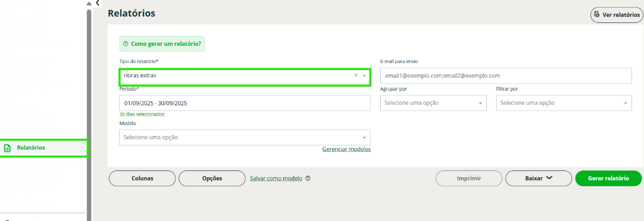
Task: Click the sidebar scroll up arrow
Action: [x=89, y=4]
